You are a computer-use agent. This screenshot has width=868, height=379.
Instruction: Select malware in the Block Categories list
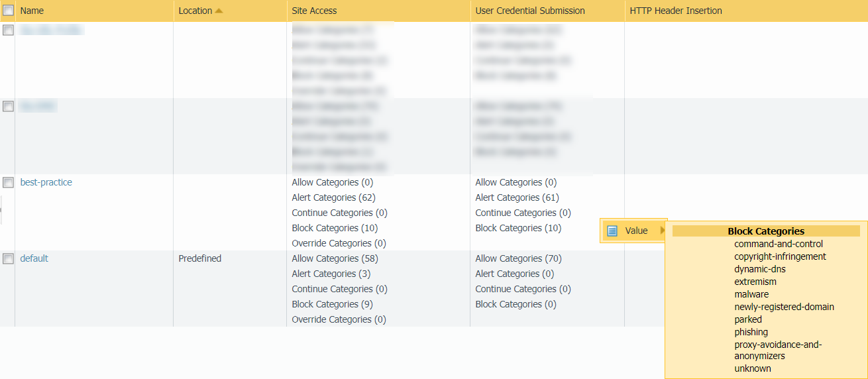[x=751, y=294]
